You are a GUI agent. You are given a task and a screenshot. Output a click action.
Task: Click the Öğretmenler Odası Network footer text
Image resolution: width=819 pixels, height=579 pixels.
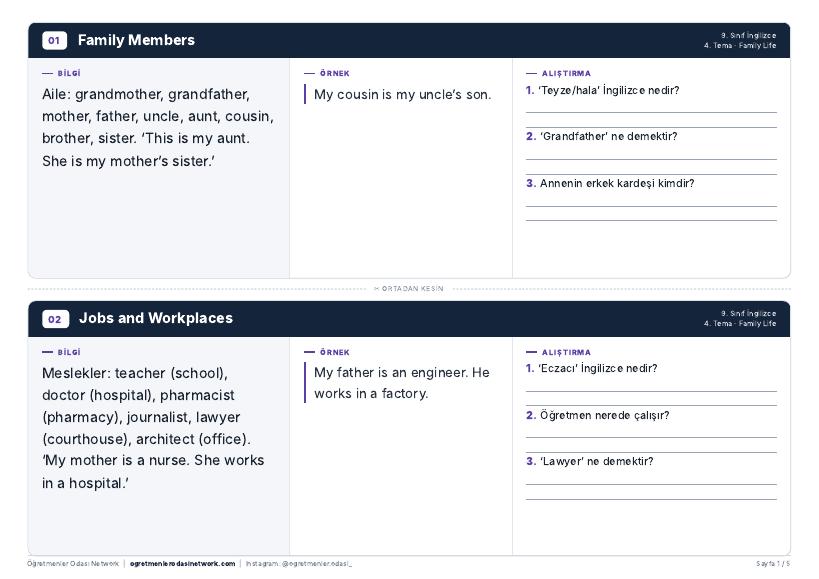click(x=73, y=564)
